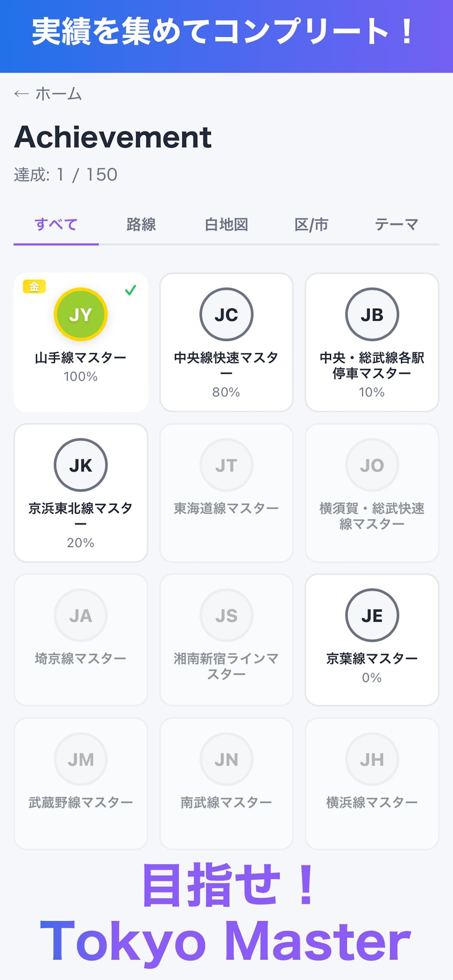Select the すべて tab
The height and width of the screenshot is (980, 453).
click(x=56, y=225)
